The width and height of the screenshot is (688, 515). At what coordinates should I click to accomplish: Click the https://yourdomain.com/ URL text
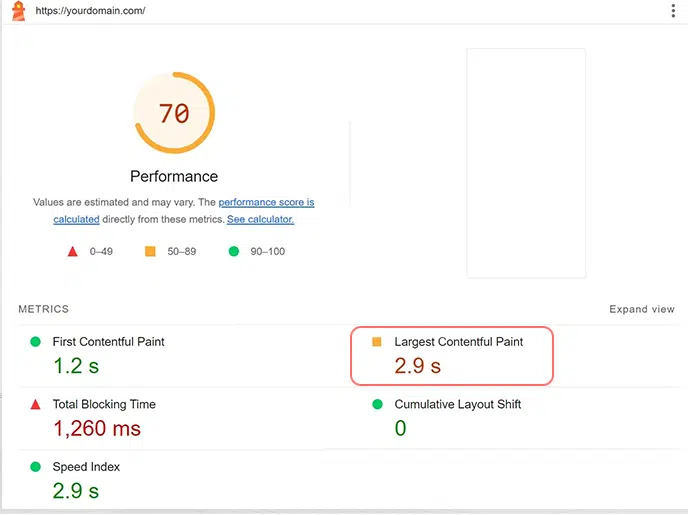(x=90, y=11)
